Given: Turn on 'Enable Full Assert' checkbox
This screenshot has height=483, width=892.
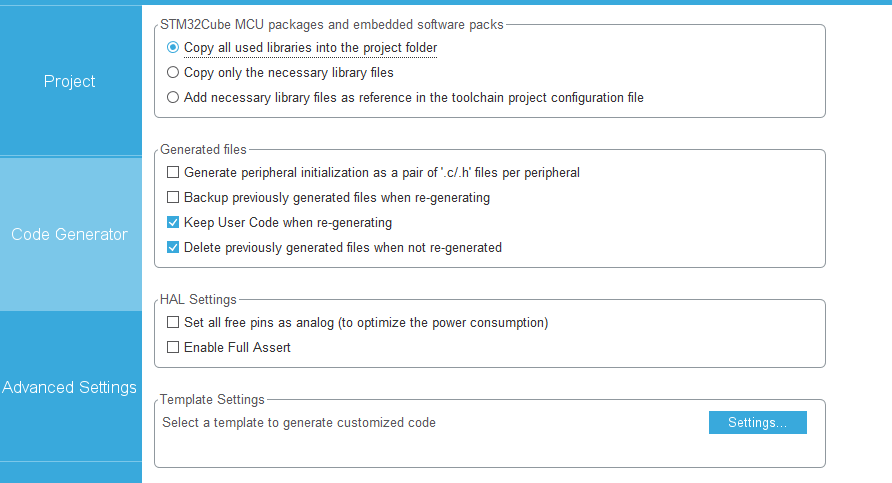Looking at the screenshot, I should tap(174, 347).
